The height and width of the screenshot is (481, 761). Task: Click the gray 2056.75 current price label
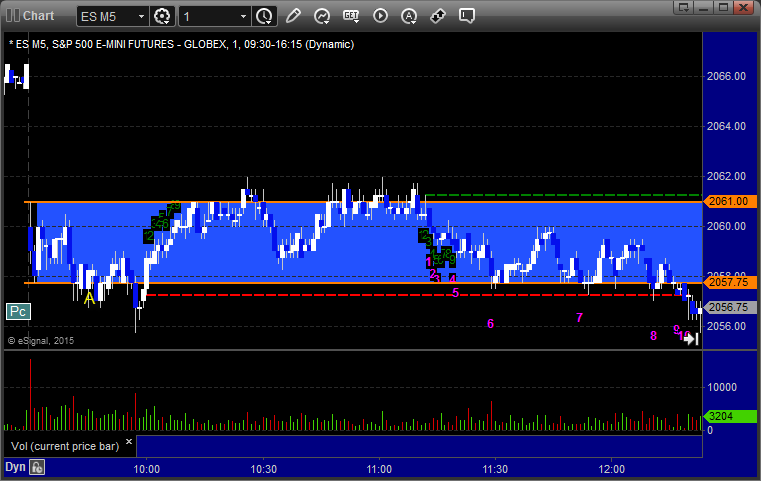pyautogui.click(x=728, y=307)
